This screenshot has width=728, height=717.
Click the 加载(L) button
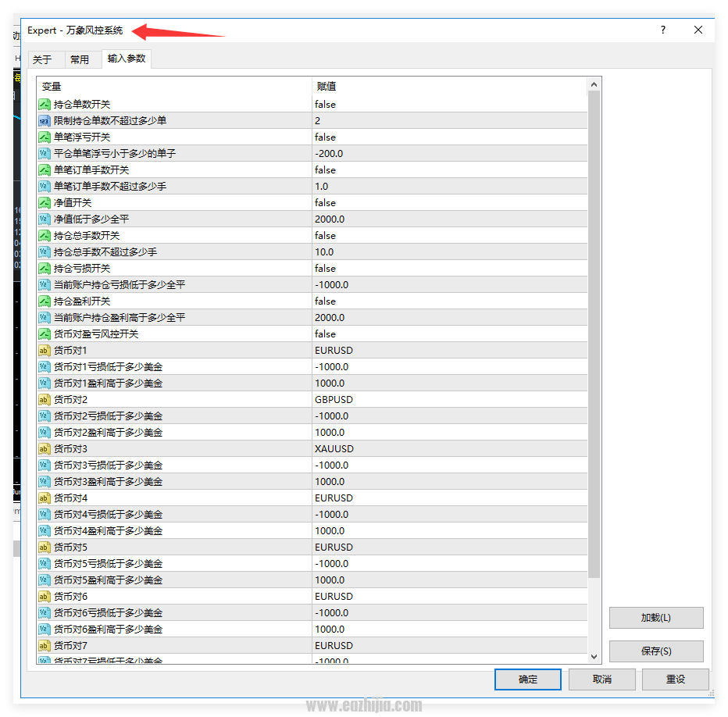656,618
